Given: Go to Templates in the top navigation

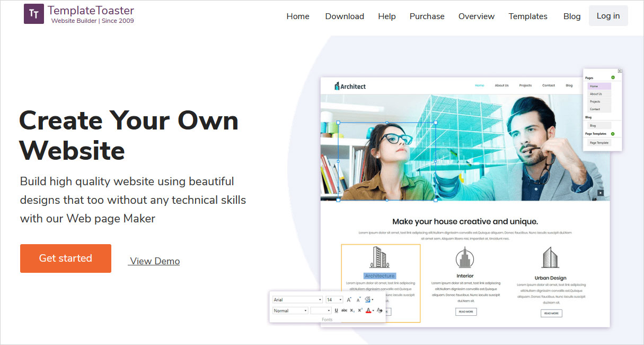Looking at the screenshot, I should (x=528, y=16).
